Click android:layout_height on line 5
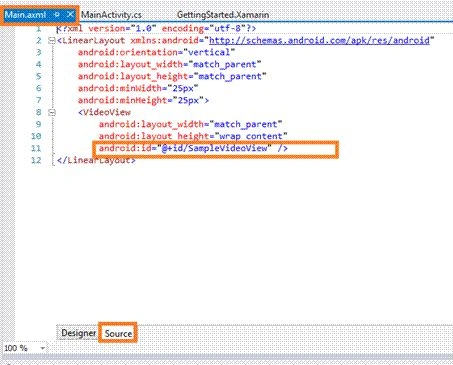This screenshot has height=365, width=453. click(x=133, y=76)
